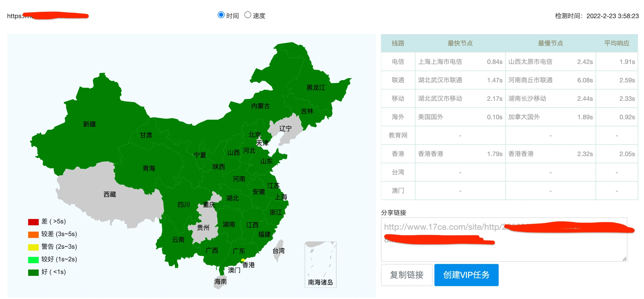Click the red 差 (>5s) legend swatch
The height and width of the screenshot is (299, 644).
[33, 222]
